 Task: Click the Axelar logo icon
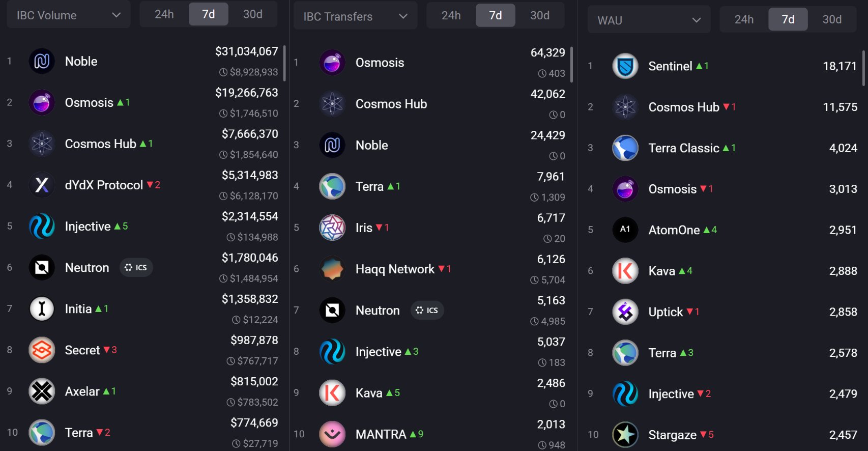pos(42,391)
